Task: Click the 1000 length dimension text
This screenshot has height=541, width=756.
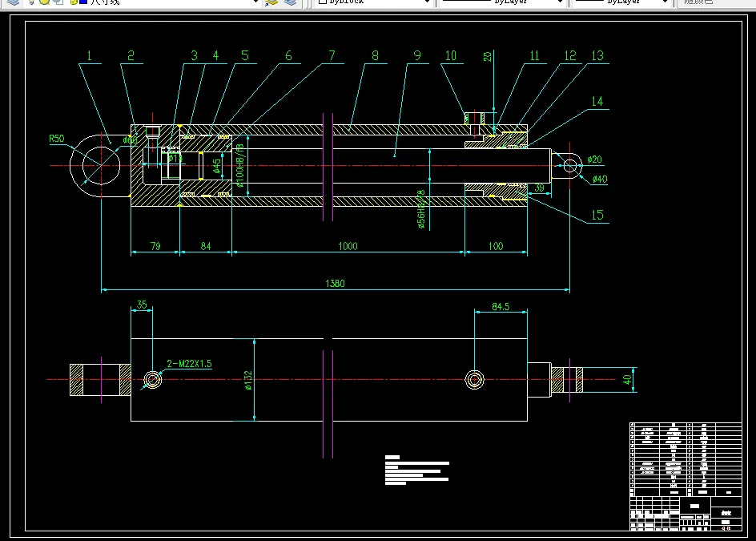Action: [x=348, y=246]
